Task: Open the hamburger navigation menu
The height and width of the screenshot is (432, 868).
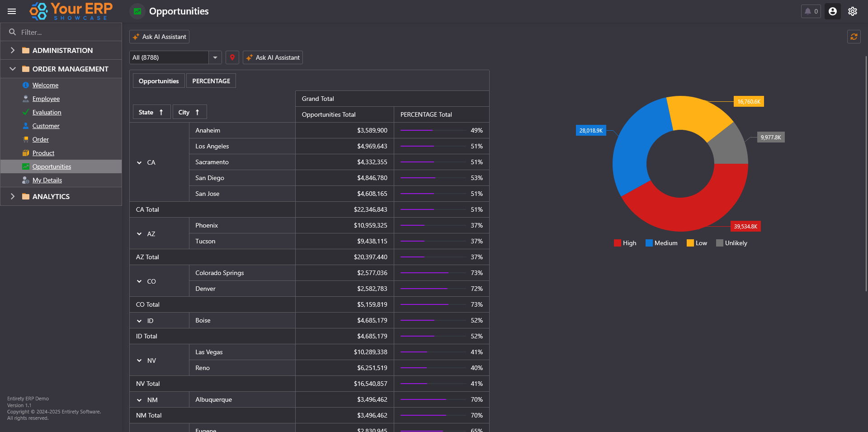Action: (12, 11)
